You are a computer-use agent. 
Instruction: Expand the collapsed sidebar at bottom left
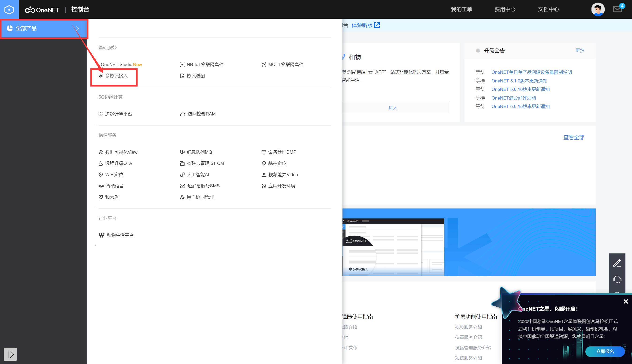coord(10,354)
